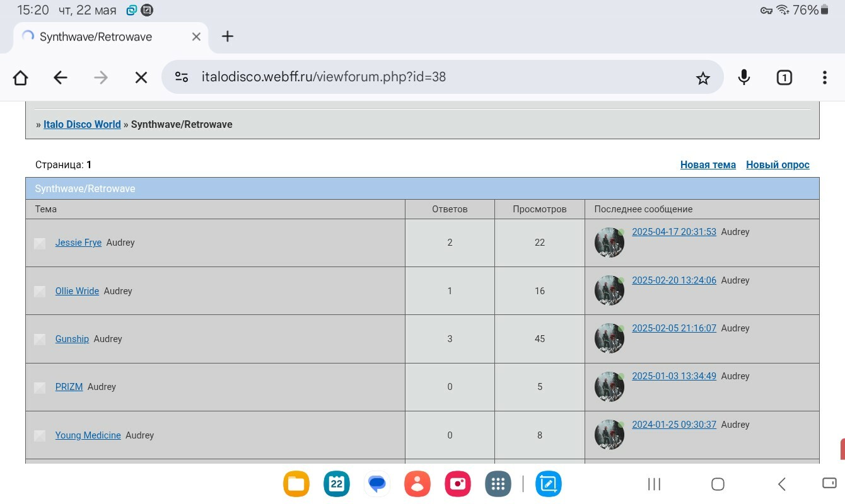Click the Просмотров column header
Screen dimensions: 845x504
point(540,209)
